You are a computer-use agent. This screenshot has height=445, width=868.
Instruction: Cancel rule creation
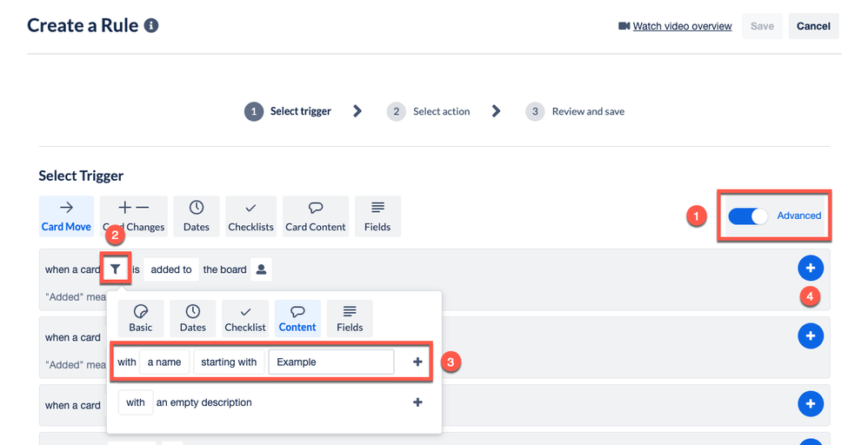pyautogui.click(x=813, y=26)
